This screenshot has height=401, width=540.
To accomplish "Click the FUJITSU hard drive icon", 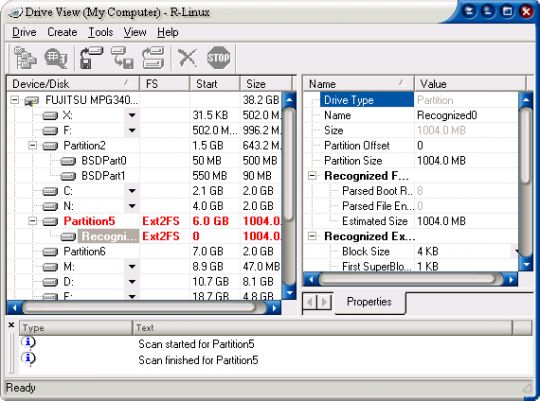I will [x=32, y=101].
